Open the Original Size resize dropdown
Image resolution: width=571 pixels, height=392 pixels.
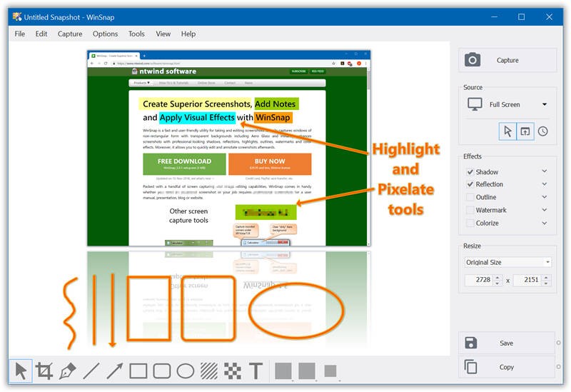(x=507, y=262)
